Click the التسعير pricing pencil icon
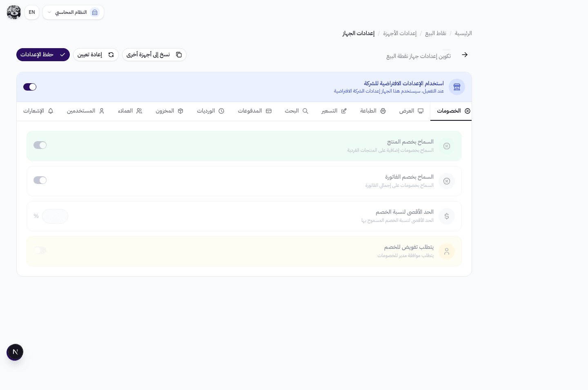 (x=343, y=111)
